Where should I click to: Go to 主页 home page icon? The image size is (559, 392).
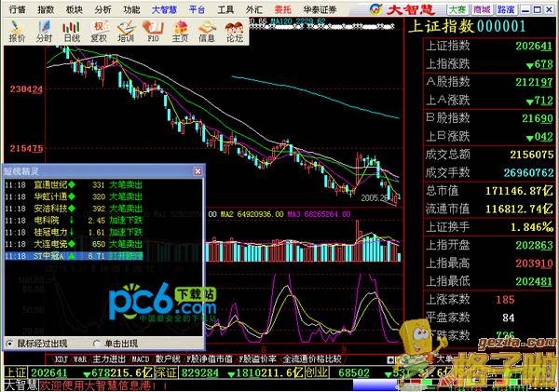[x=181, y=32]
